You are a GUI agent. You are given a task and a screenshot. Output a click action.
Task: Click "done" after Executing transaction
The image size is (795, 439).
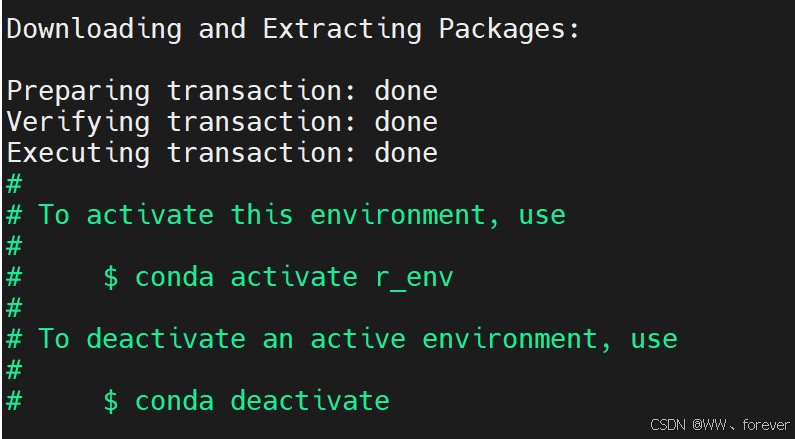tap(406, 153)
